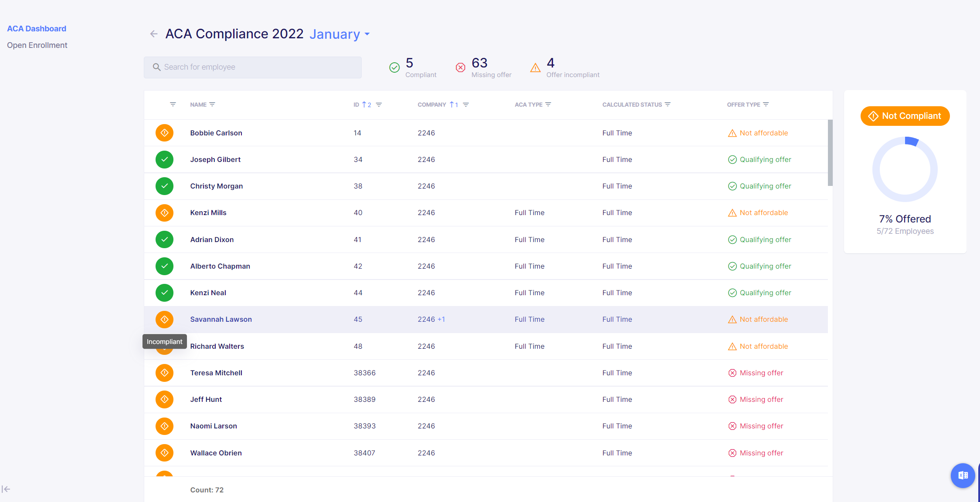The image size is (980, 502).
Task: Click the 5/72 Employees label
Action: pyautogui.click(x=905, y=231)
